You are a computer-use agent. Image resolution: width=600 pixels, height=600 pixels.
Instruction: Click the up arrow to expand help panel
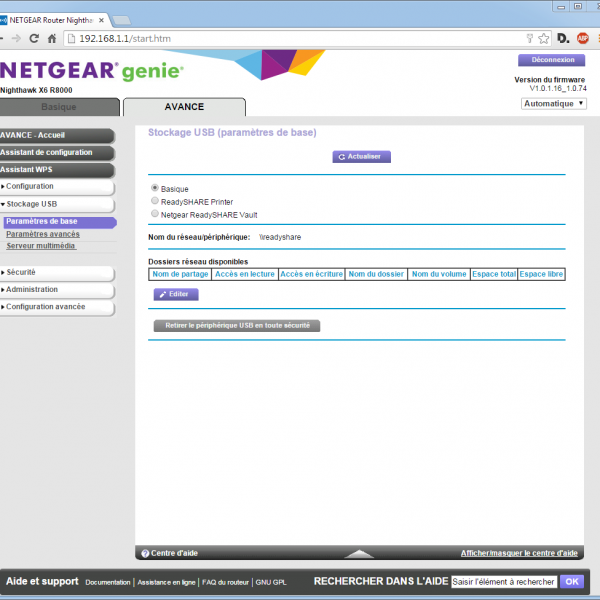pos(357,553)
